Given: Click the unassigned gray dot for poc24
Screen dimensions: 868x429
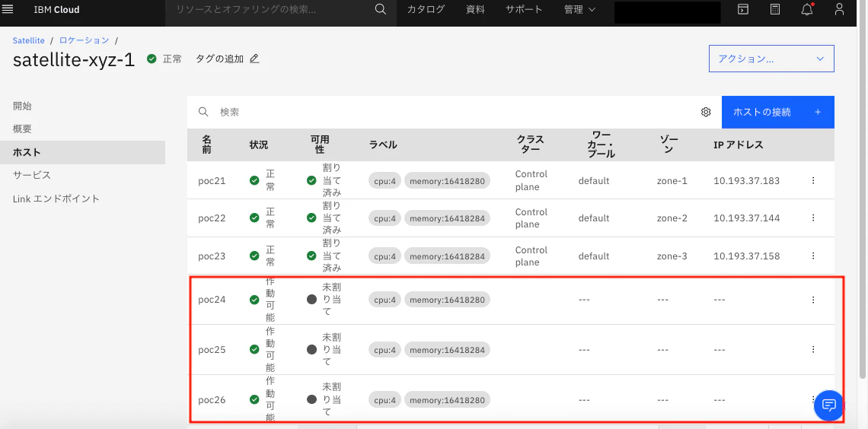Looking at the screenshot, I should tap(311, 300).
